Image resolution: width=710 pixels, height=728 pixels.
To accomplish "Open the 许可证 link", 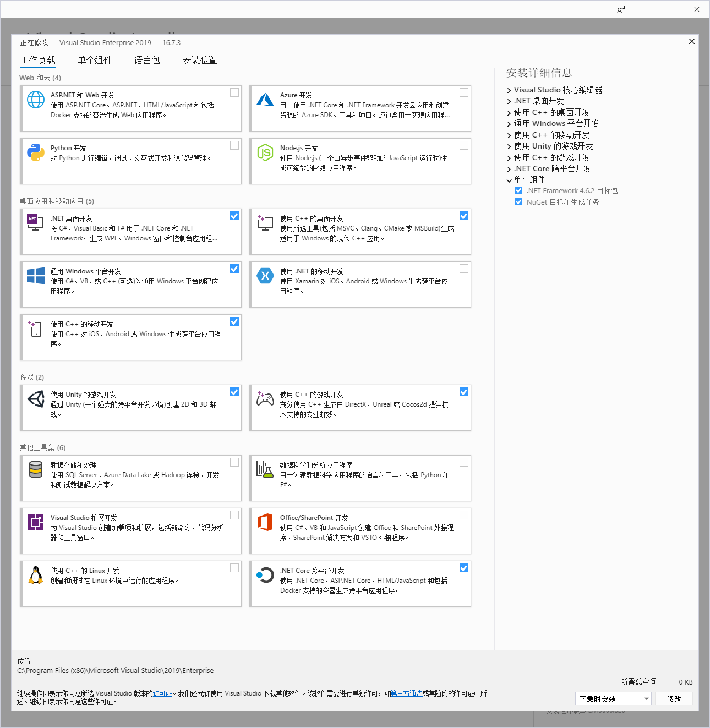I will coord(162,693).
